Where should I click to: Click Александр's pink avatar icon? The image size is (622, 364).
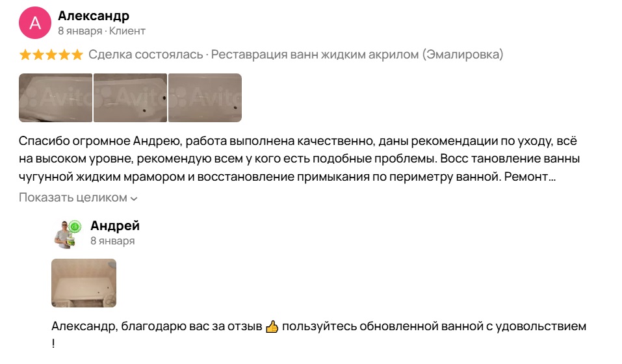(x=35, y=24)
